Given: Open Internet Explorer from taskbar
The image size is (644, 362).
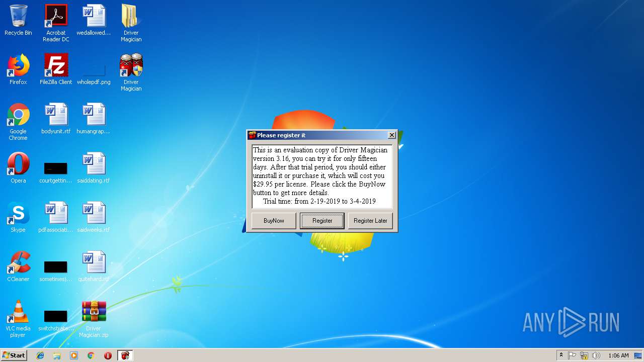Looking at the screenshot, I should [40, 355].
